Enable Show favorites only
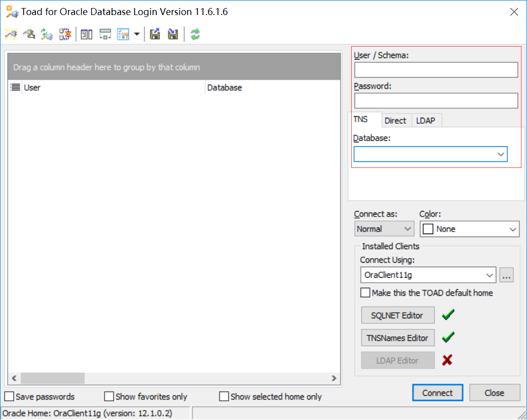Viewport: 527px width, 420px height. click(x=109, y=396)
